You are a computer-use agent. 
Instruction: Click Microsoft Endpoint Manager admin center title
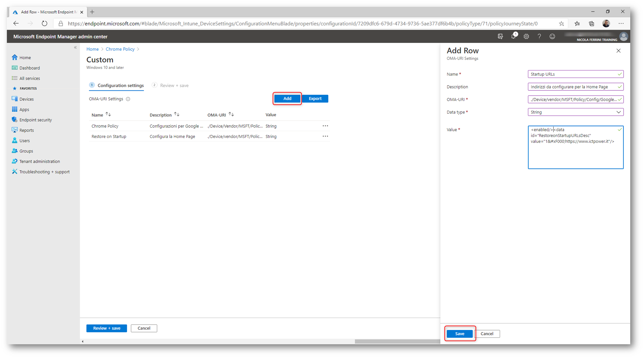click(x=60, y=37)
